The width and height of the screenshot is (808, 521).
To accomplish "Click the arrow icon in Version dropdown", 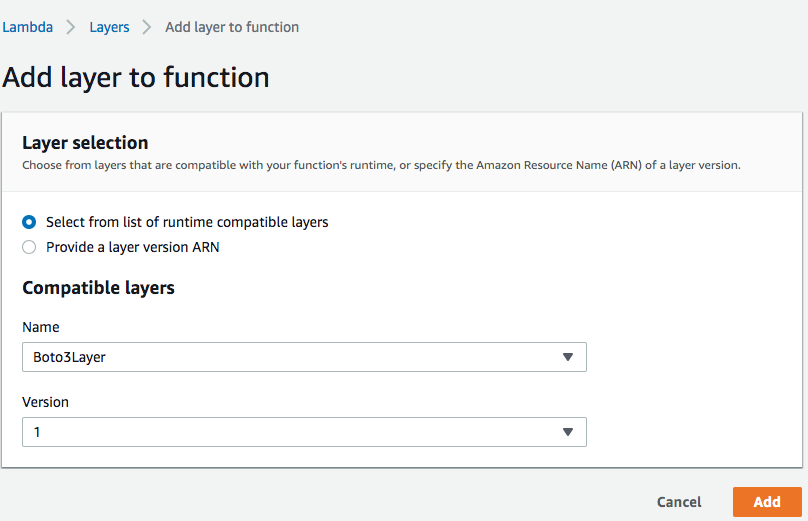I will [568, 432].
